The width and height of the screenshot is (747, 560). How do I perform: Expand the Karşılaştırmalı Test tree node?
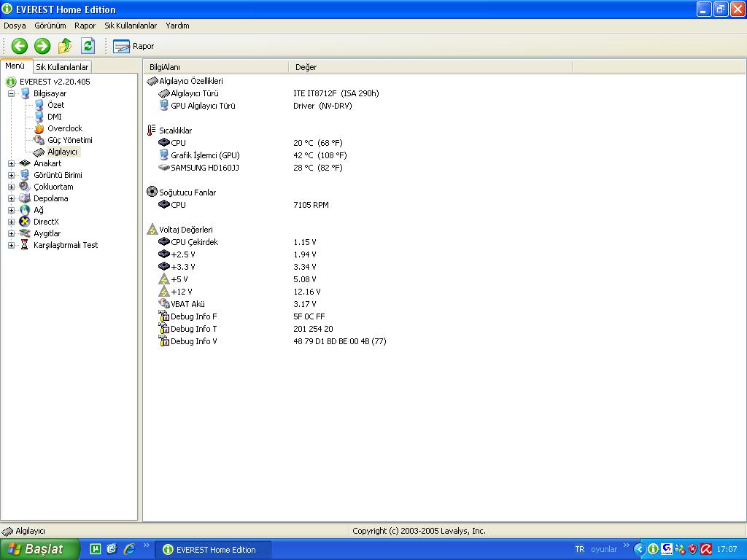(11, 245)
